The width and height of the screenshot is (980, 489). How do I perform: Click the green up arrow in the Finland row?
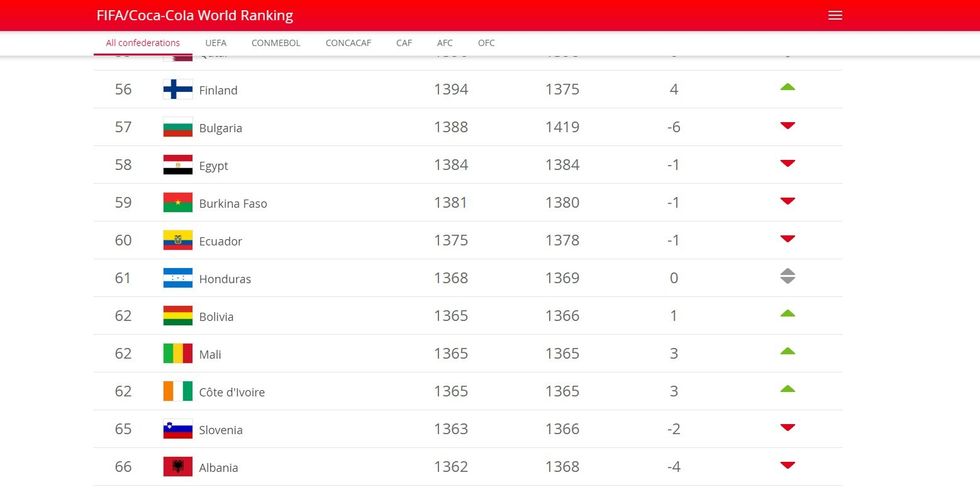pos(787,88)
